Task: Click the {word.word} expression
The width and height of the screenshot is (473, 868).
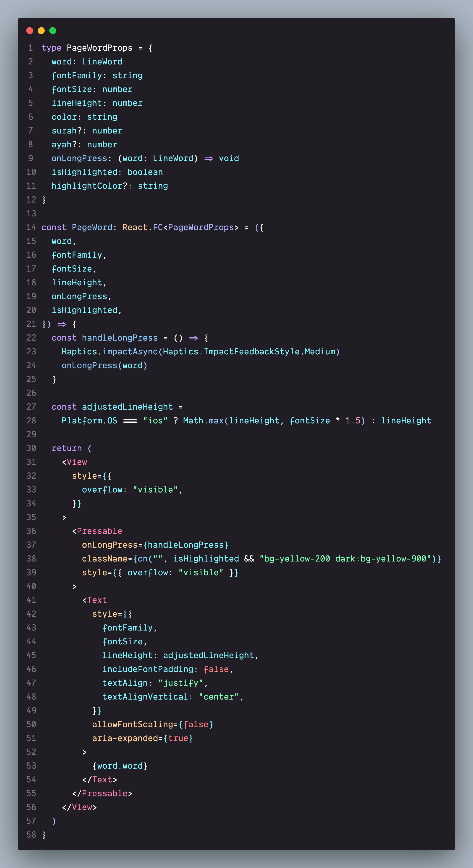Action: (x=120, y=766)
